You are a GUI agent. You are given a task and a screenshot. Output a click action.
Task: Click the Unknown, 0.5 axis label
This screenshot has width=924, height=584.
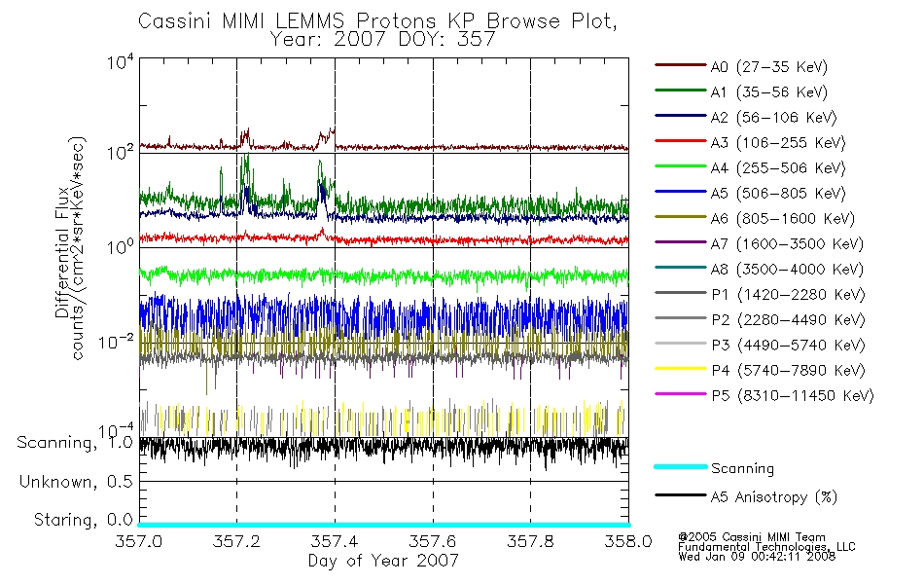76,482
